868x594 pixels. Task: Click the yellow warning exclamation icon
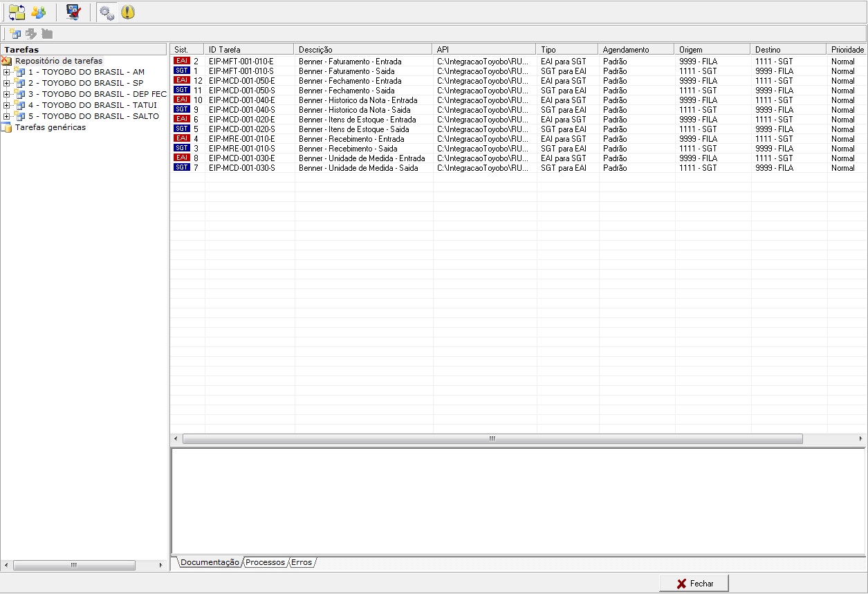[128, 12]
